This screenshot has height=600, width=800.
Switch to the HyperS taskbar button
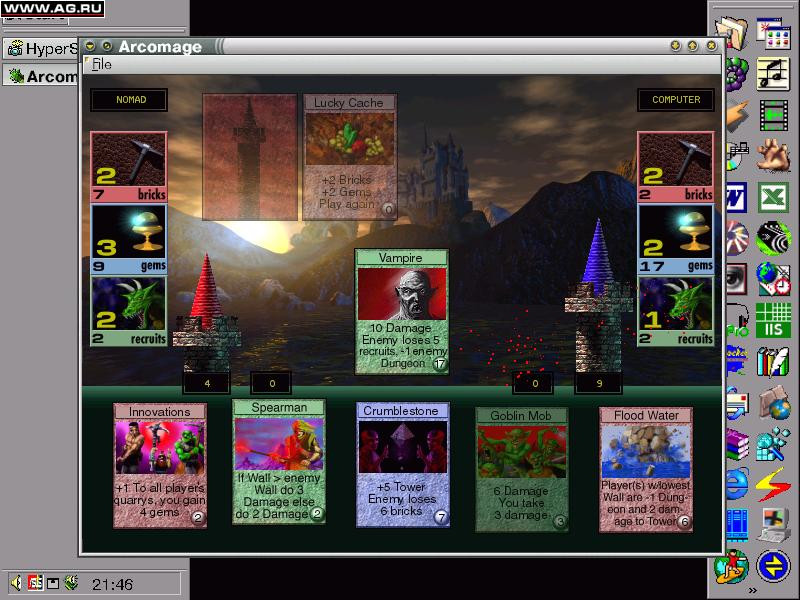coord(41,48)
